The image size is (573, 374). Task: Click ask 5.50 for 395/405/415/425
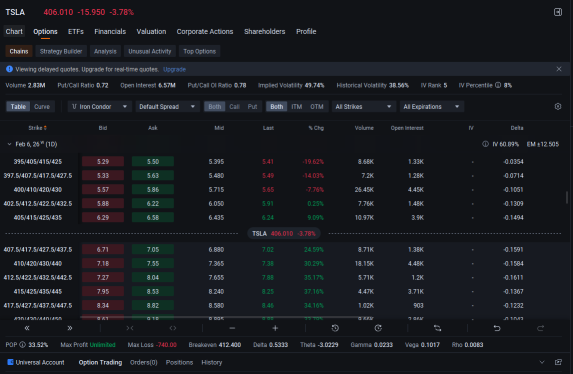[153, 162]
